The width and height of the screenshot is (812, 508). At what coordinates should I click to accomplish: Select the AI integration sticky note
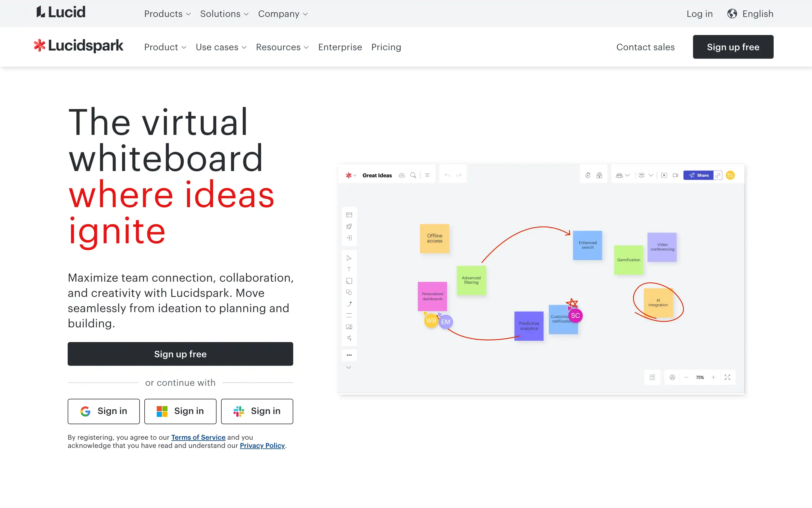(658, 303)
